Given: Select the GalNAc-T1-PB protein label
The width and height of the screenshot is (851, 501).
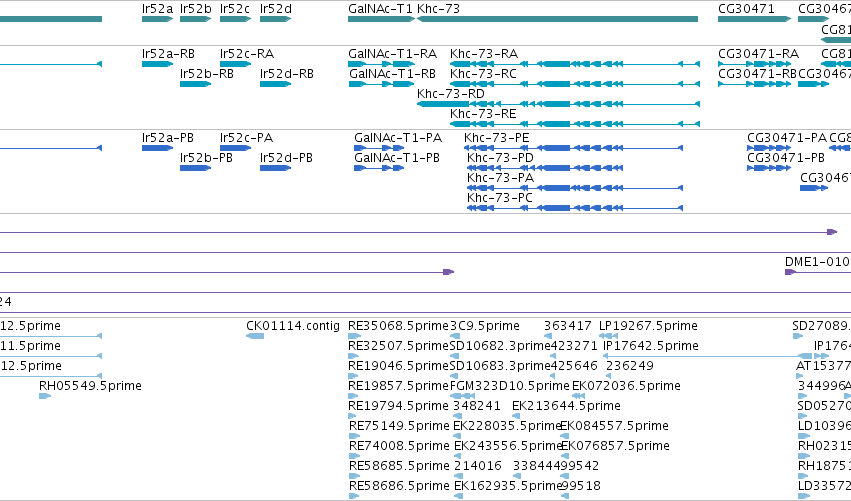Looking at the screenshot, I should [397, 158].
